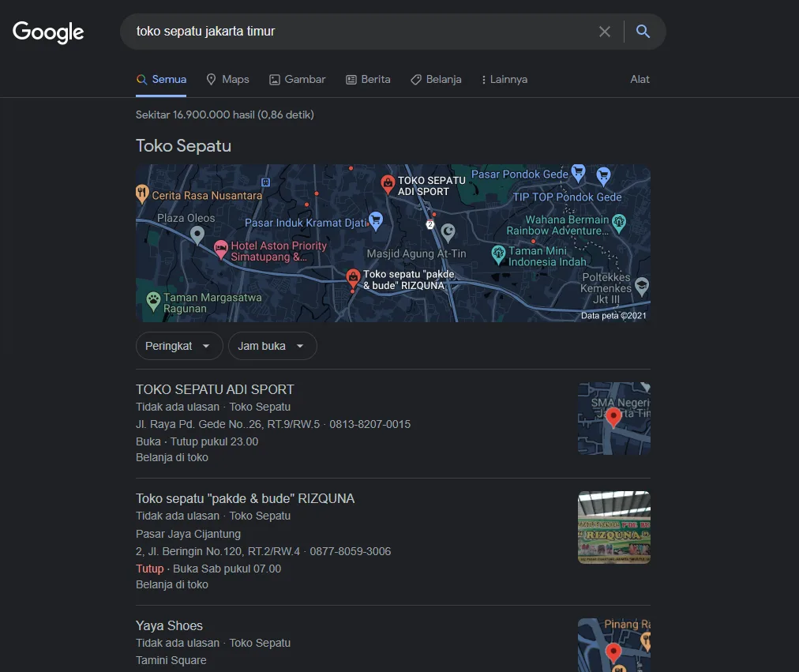The image size is (799, 672).
Task: Click the RIZQUNA storefront photo thumbnail
Action: click(x=614, y=527)
